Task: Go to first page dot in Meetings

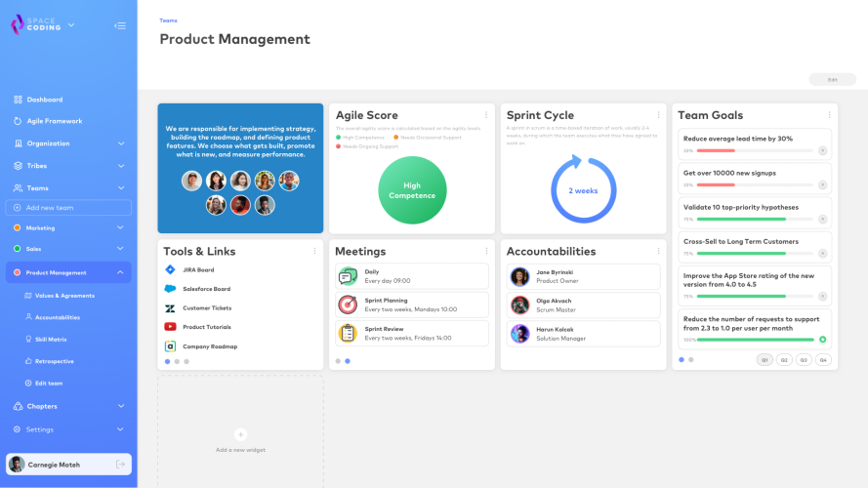Action: (x=338, y=361)
